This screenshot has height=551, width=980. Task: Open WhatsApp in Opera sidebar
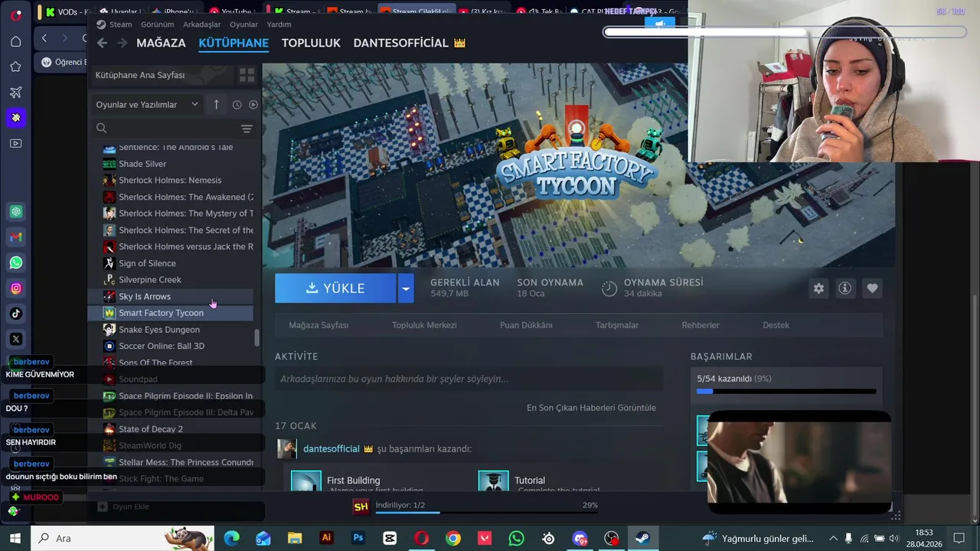coord(16,262)
